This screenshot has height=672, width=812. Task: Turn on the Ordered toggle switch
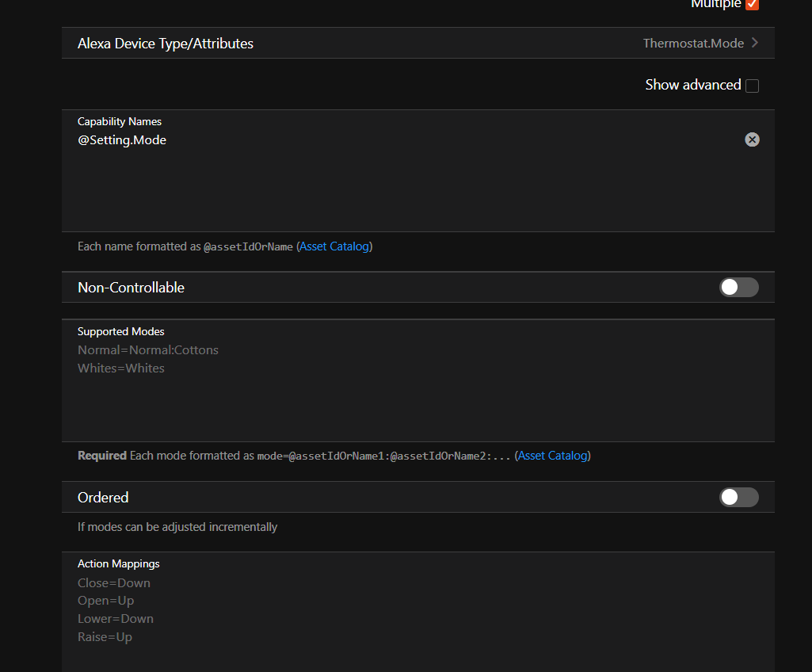[738, 498]
